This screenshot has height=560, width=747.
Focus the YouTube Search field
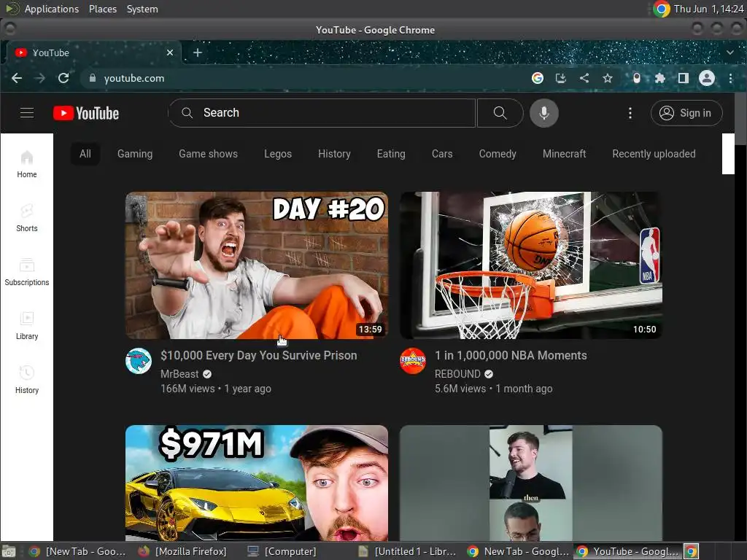coord(322,113)
